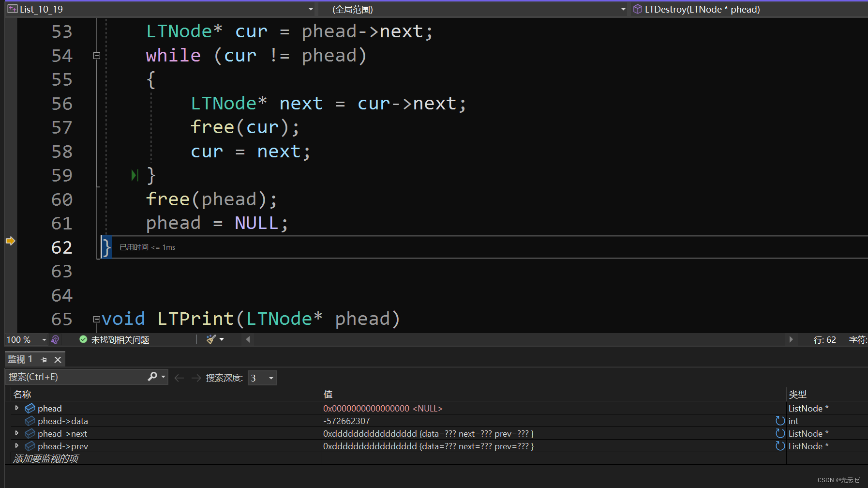The height and width of the screenshot is (488, 868).
Task: Click the code cleanup broom icon
Action: (x=211, y=339)
